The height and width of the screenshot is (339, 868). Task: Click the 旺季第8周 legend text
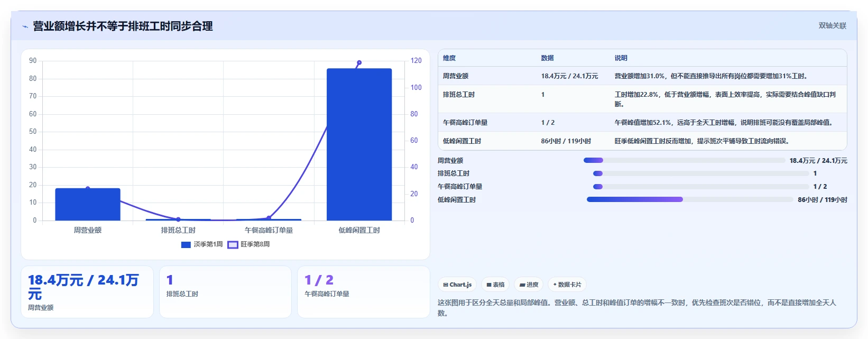coord(255,244)
